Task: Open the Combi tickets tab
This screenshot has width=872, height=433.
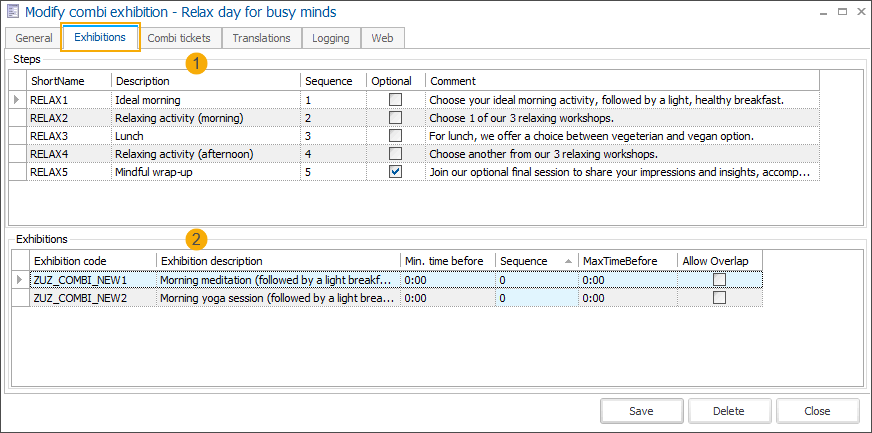Action: coord(179,38)
